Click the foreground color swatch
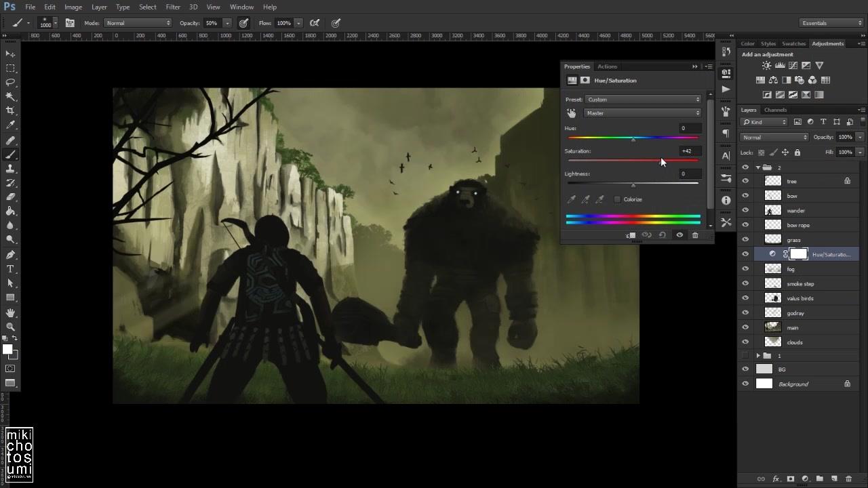868x488 pixels. coord(7,350)
